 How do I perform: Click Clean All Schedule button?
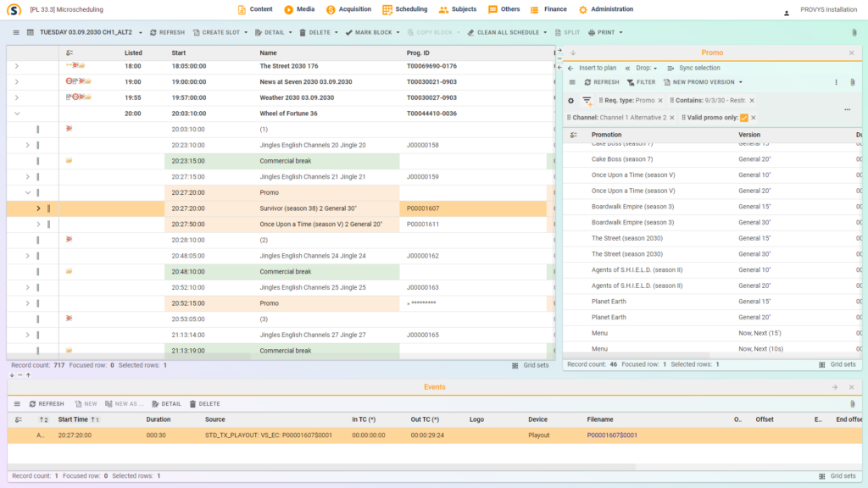[504, 33]
